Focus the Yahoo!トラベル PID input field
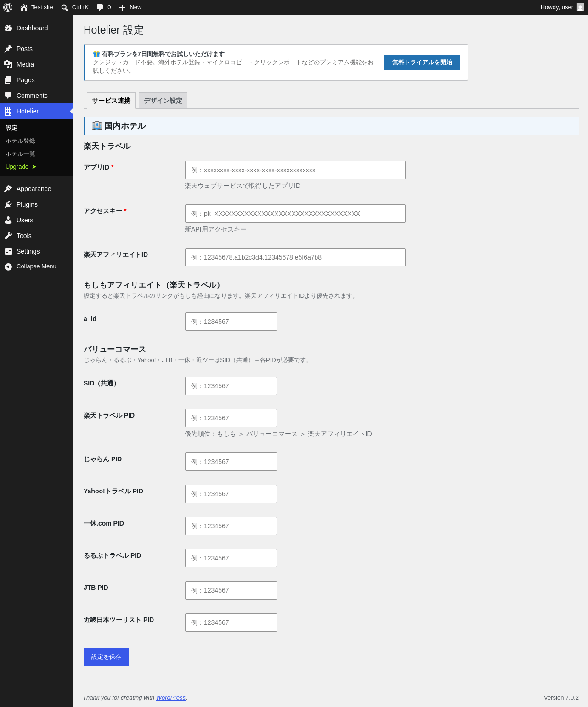 pyautogui.click(x=231, y=494)
